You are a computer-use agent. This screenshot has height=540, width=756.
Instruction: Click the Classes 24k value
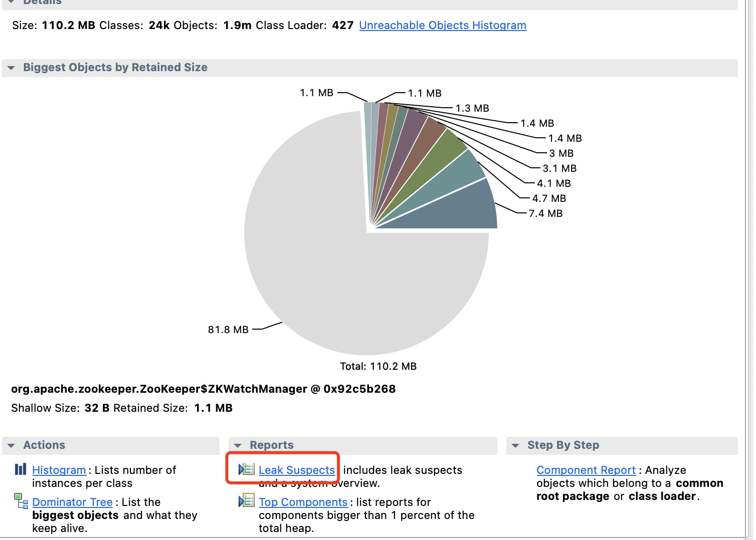pyautogui.click(x=159, y=25)
